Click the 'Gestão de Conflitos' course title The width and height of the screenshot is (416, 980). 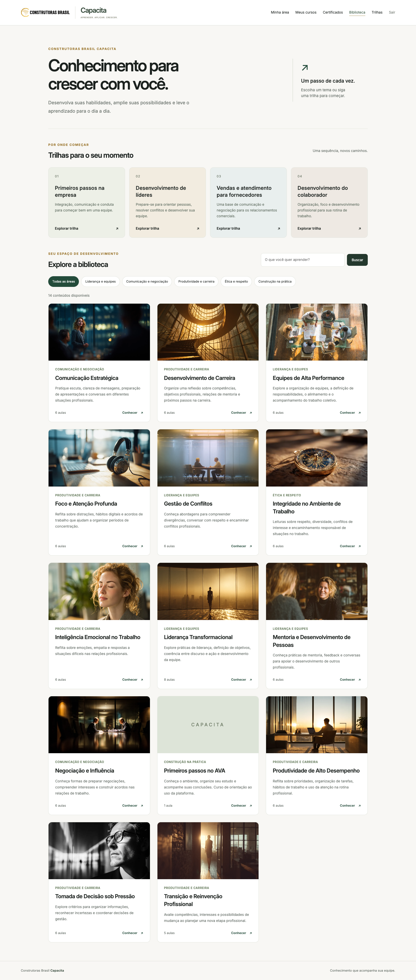(188, 504)
